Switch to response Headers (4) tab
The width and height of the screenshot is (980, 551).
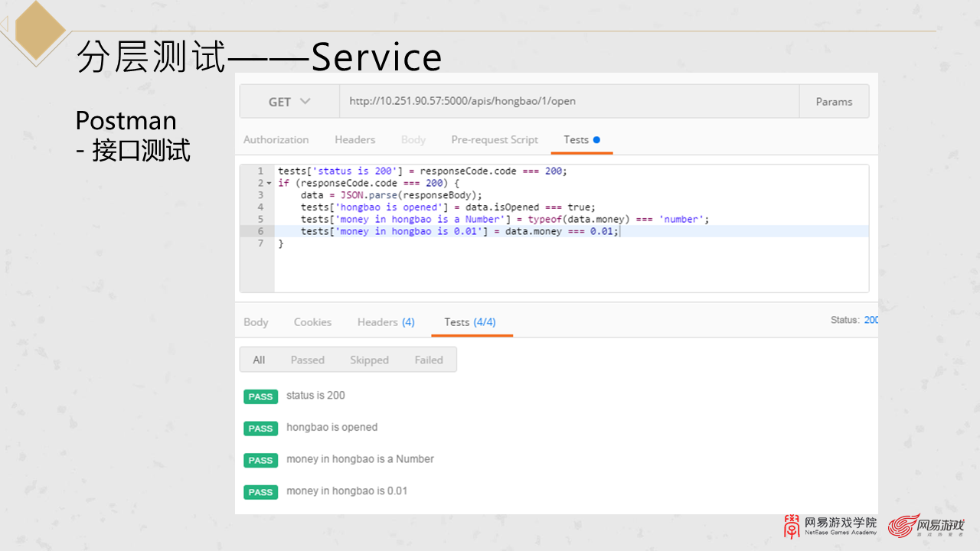[386, 322]
